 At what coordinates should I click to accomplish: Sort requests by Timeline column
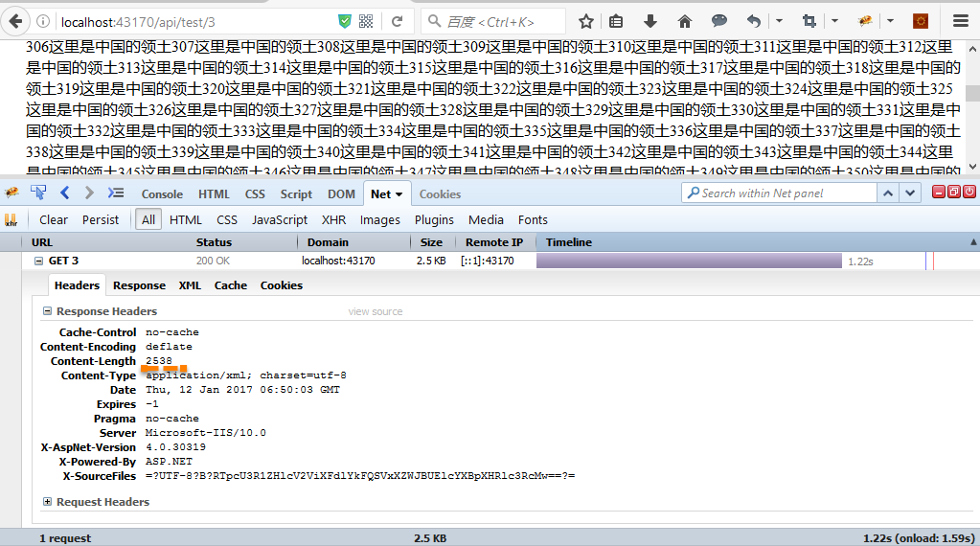(x=756, y=242)
